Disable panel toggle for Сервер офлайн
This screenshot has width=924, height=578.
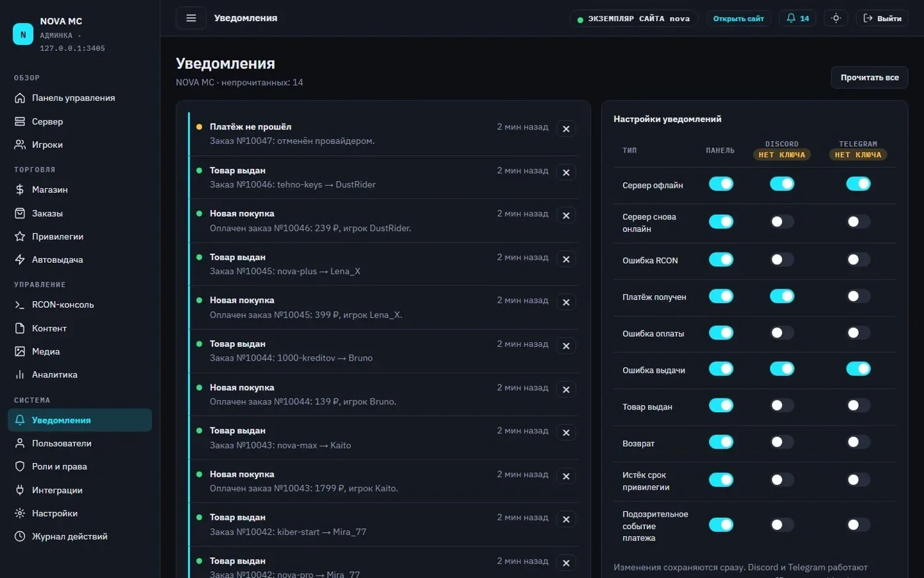pyautogui.click(x=721, y=184)
